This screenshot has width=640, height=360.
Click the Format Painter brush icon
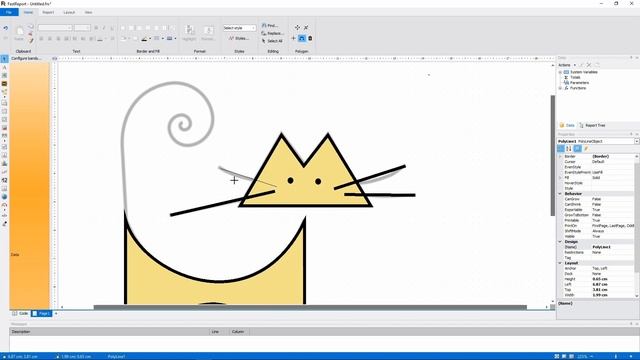tap(31, 41)
